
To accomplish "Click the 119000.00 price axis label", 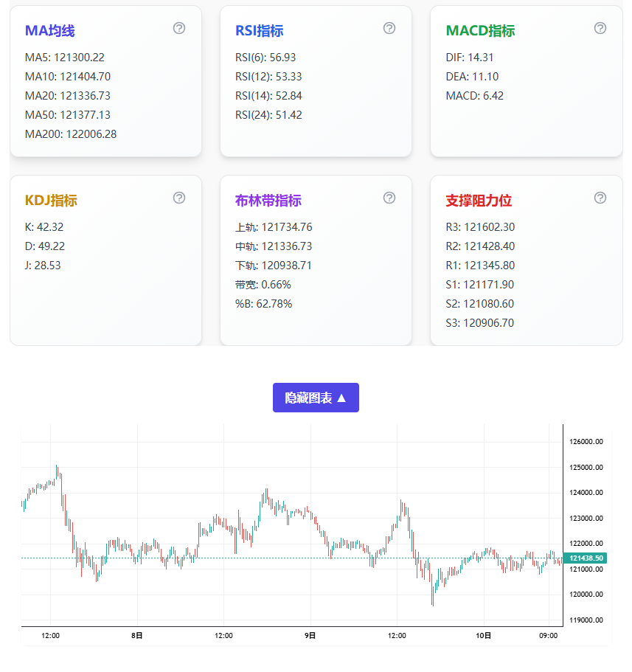I will [586, 620].
